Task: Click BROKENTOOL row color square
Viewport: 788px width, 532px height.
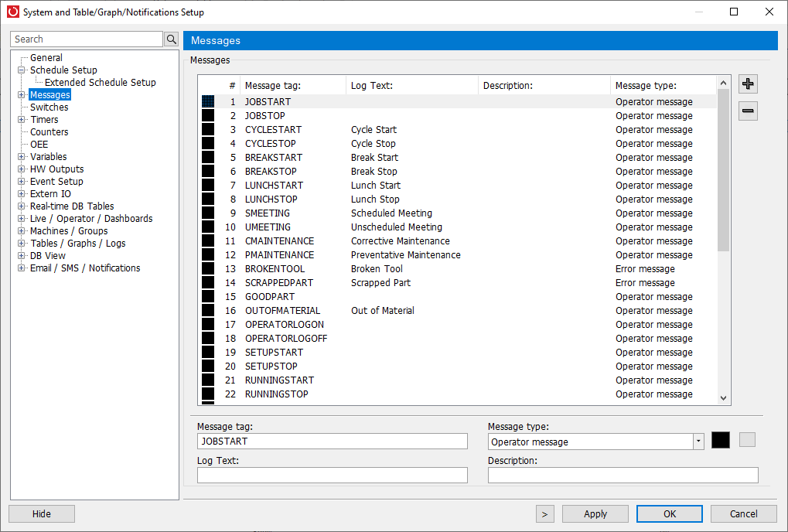Action: 208,269
